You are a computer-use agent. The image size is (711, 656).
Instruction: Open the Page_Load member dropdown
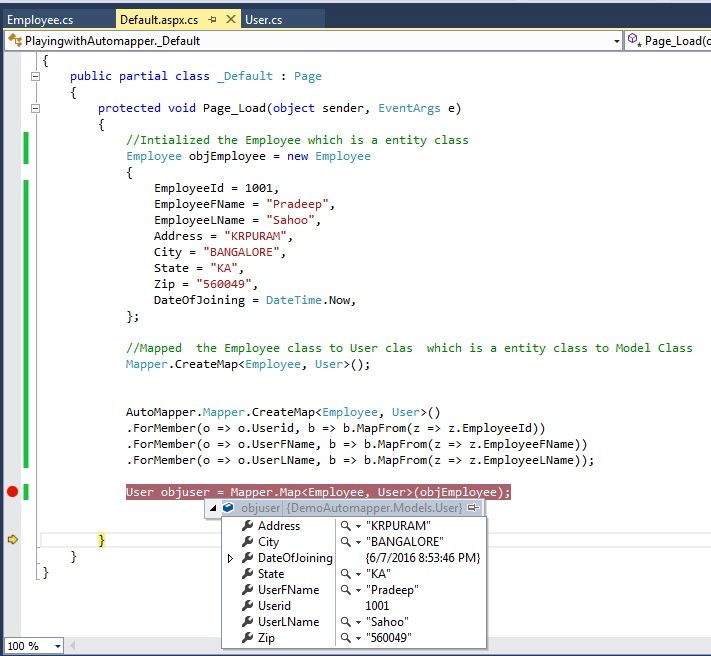668,41
